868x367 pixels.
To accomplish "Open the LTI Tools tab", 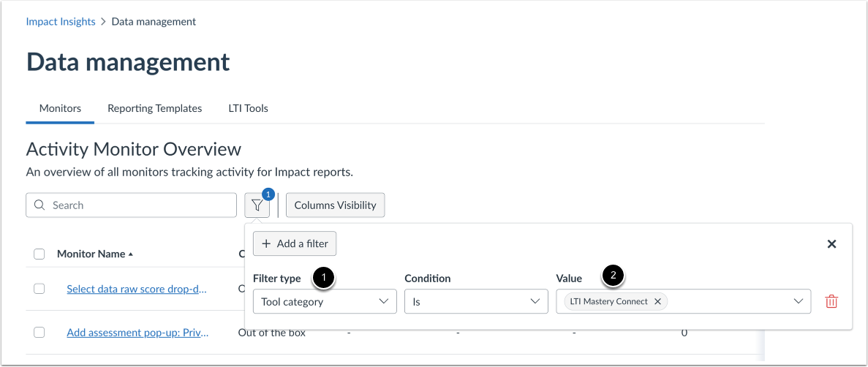I will (248, 108).
